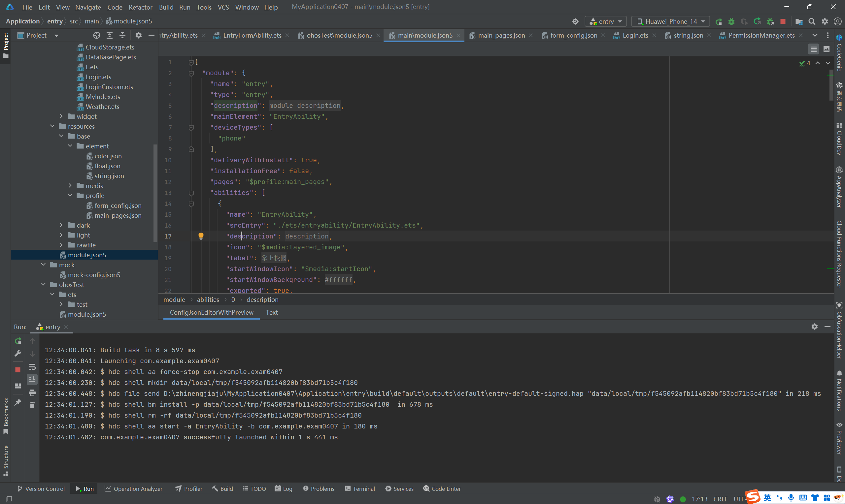This screenshot has height=504, width=845.
Task: Switch editor to text-only view mode icon
Action: coord(813,49)
